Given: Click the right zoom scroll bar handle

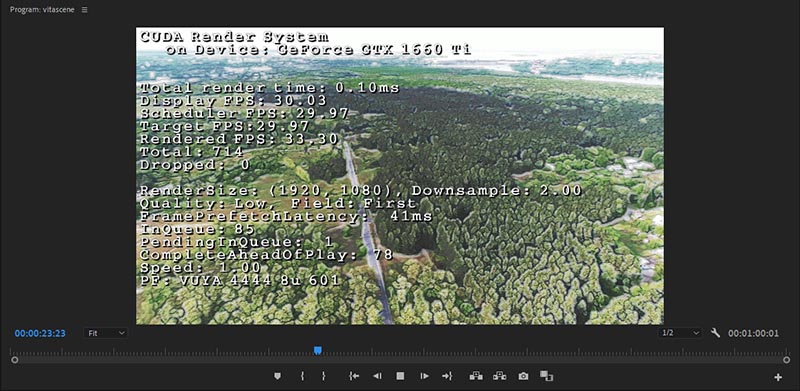Looking at the screenshot, I should tap(786, 360).
